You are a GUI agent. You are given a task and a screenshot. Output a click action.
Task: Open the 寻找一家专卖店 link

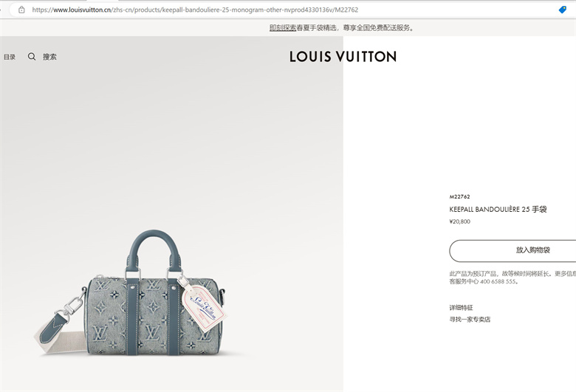470,319
